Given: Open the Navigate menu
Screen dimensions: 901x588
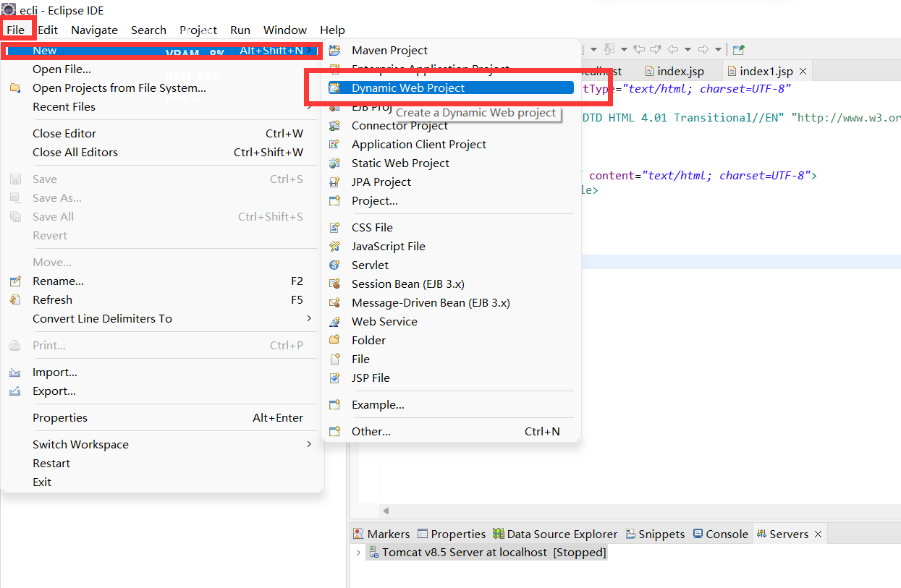Looking at the screenshot, I should tap(94, 30).
